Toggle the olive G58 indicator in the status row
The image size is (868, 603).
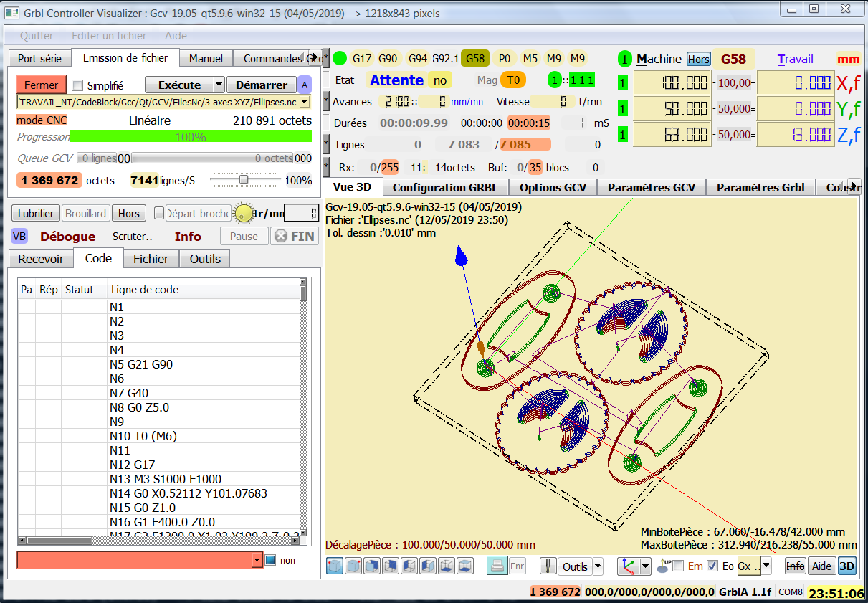pos(474,59)
